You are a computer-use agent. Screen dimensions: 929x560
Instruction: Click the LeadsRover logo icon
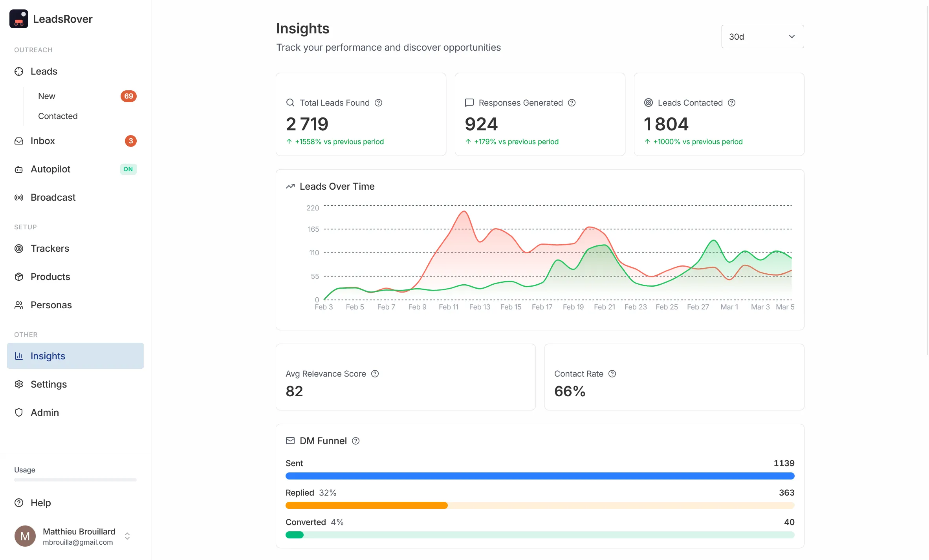click(x=18, y=19)
